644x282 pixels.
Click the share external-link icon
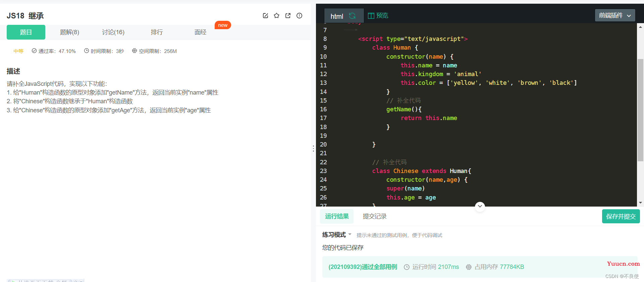coord(288,16)
